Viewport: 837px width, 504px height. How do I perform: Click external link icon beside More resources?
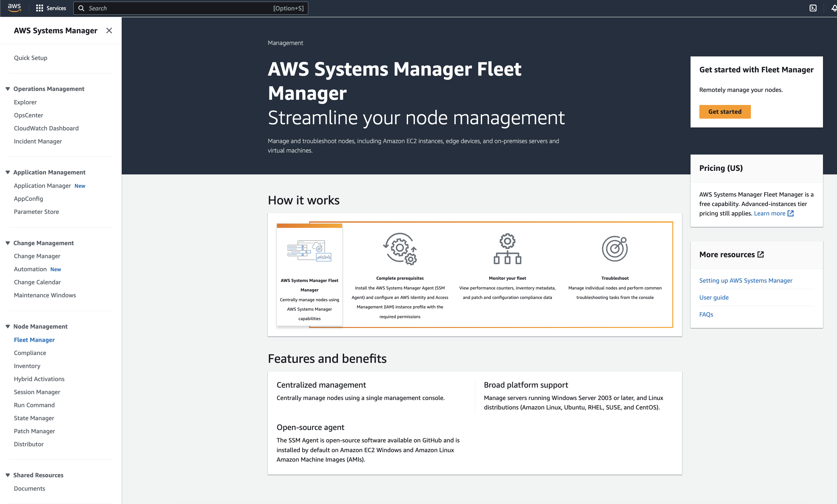(x=761, y=255)
